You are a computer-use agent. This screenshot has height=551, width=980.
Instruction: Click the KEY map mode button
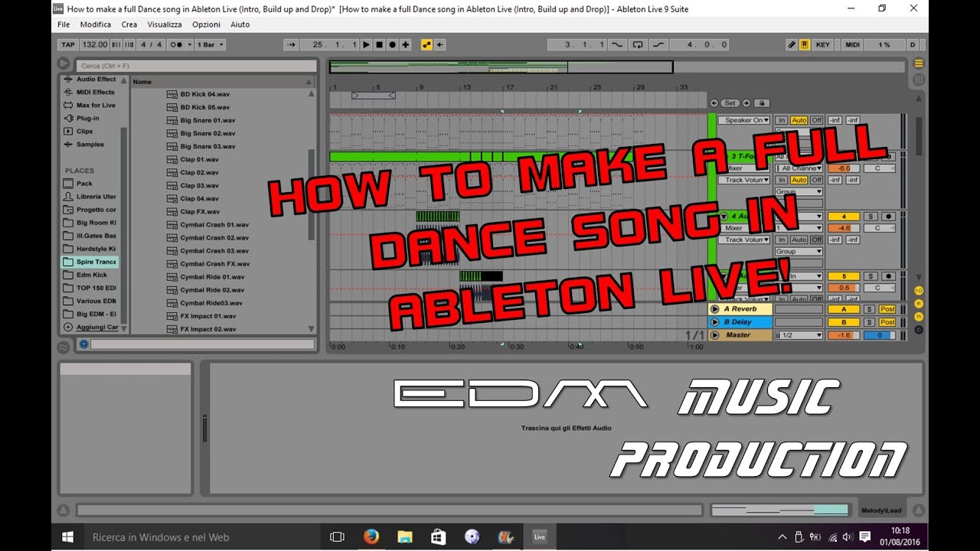(823, 44)
